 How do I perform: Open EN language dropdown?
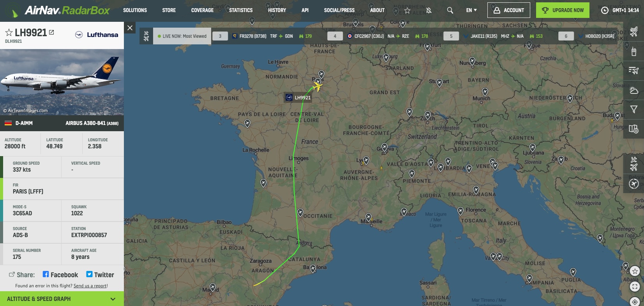coord(471,10)
